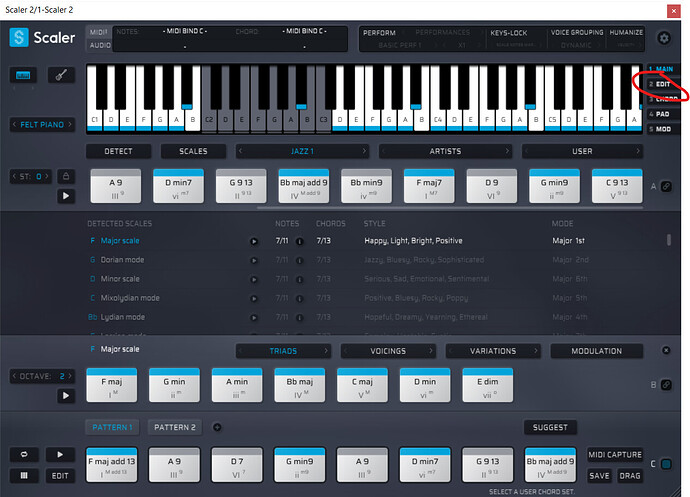Select the PATTERN 2 tab
Viewport: 690px width, 497px height.
coord(174,427)
